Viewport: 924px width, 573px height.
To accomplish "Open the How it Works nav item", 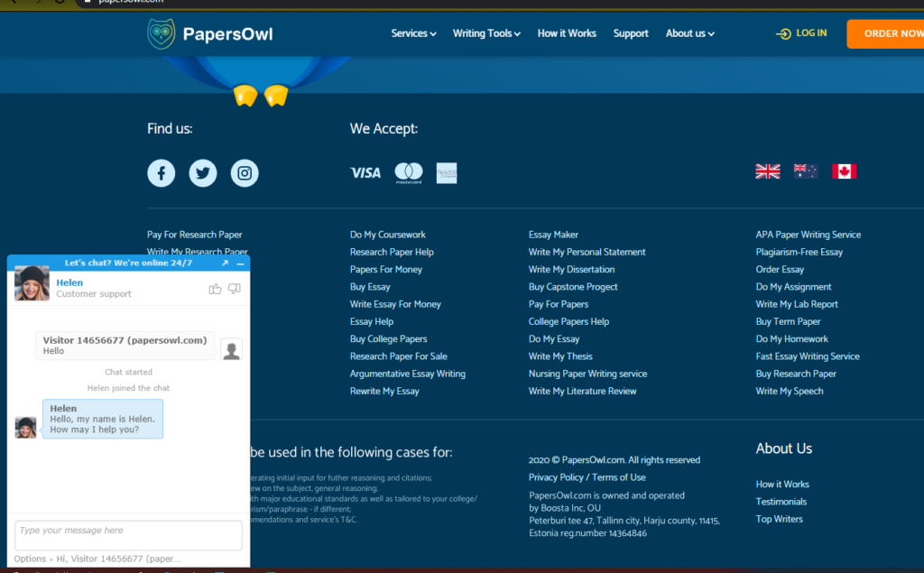I will point(567,33).
